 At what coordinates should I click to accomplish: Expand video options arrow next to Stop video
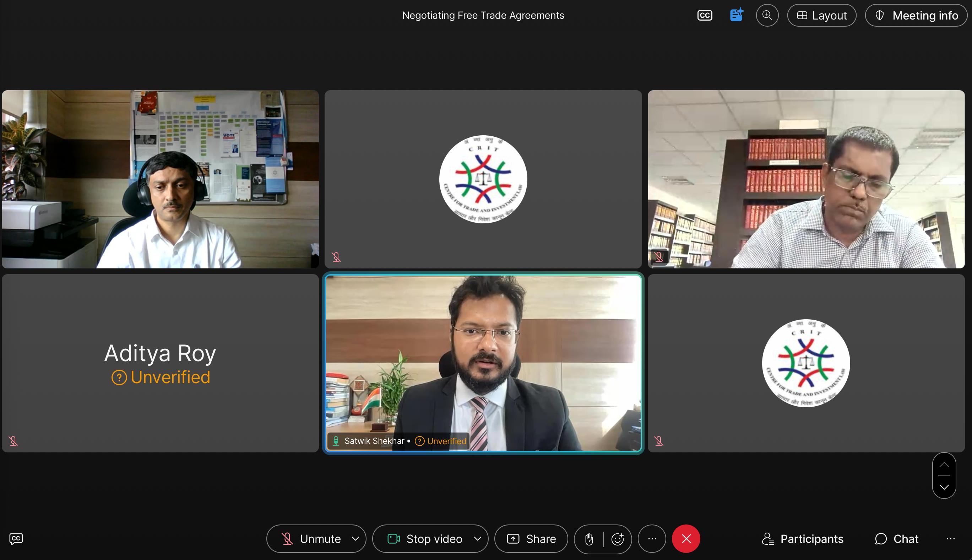[477, 539]
